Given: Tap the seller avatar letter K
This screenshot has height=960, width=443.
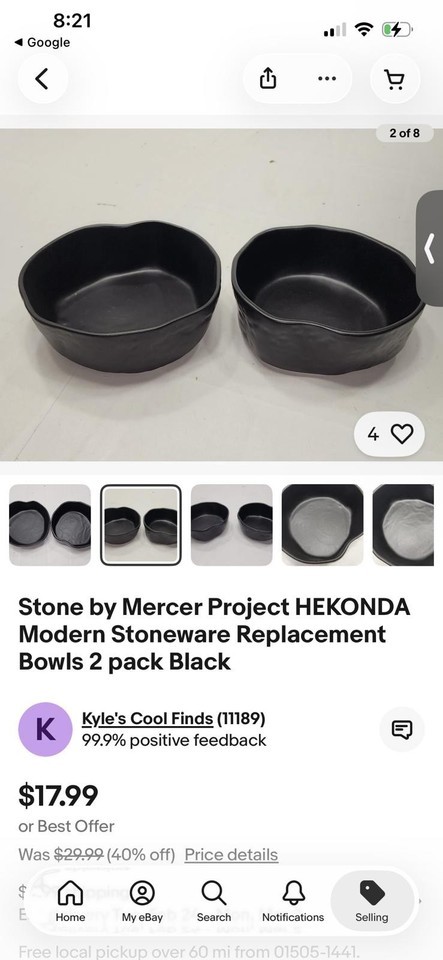Looking at the screenshot, I should tap(45, 729).
